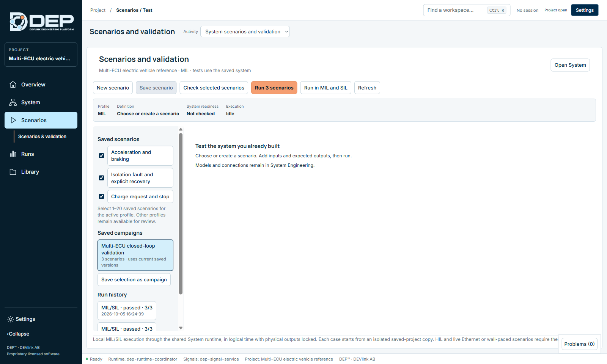Uncheck the Charge request and stop checkbox

[x=101, y=196]
